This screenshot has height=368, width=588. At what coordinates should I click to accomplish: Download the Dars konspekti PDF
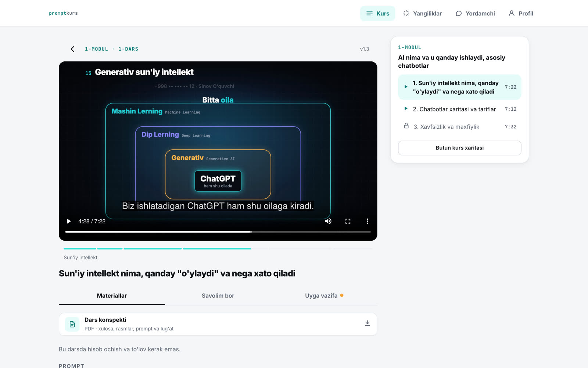[x=367, y=323]
